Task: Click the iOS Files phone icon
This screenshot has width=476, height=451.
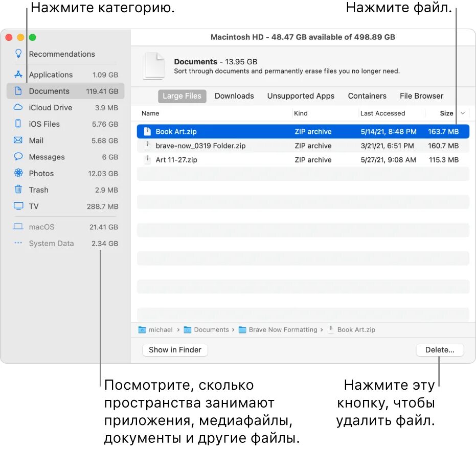Action: tap(18, 124)
